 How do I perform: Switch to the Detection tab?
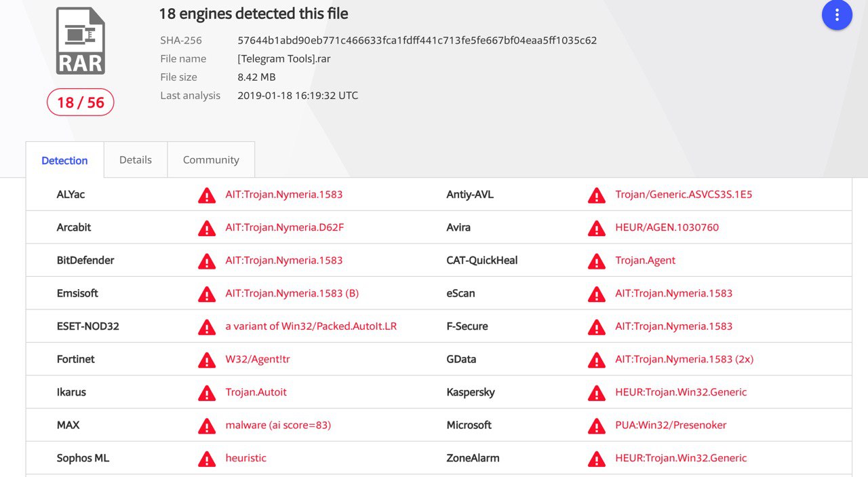click(64, 160)
